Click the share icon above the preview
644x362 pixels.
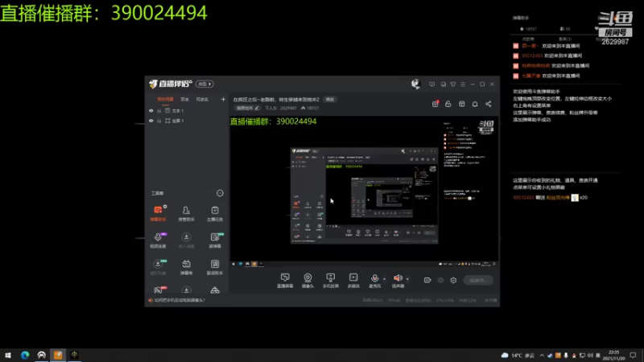tap(489, 104)
